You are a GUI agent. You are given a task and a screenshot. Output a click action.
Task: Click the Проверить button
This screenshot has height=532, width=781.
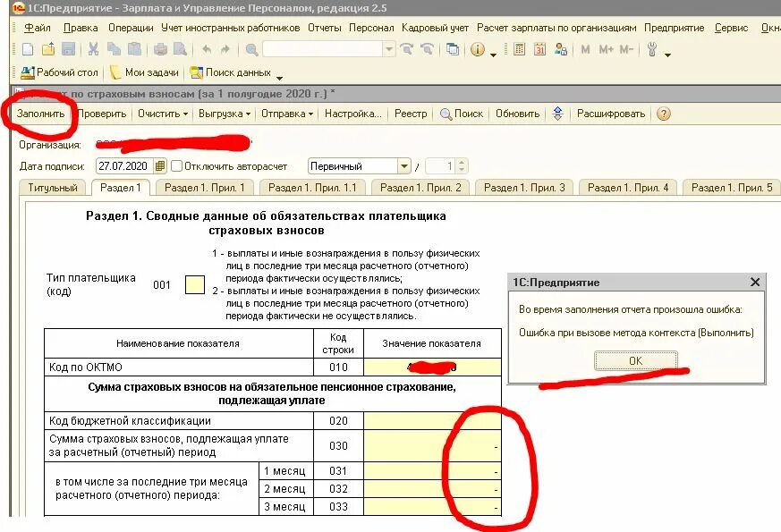coord(102,114)
